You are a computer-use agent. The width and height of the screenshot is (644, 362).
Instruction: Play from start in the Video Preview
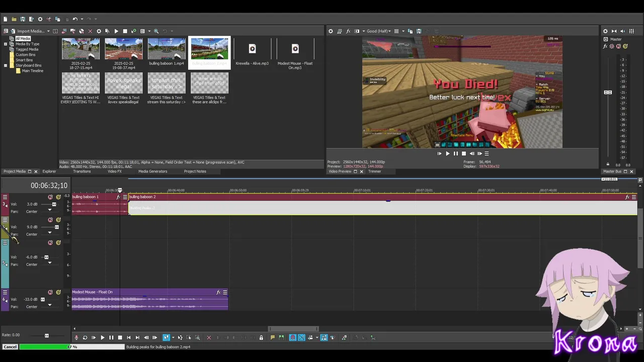coord(439,153)
